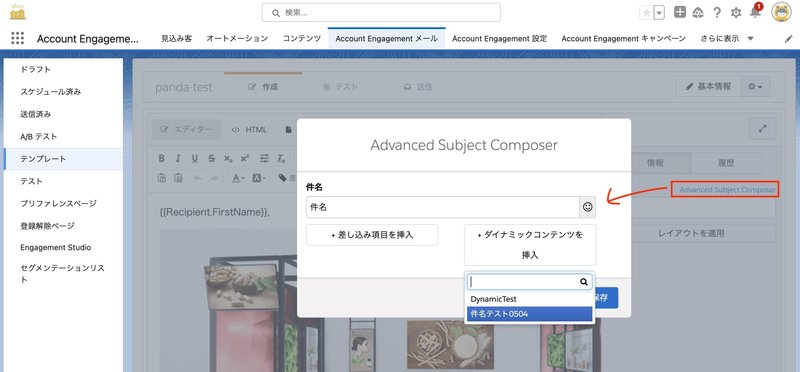
Task: Open the Trailhead guidance icon
Action: point(698,13)
